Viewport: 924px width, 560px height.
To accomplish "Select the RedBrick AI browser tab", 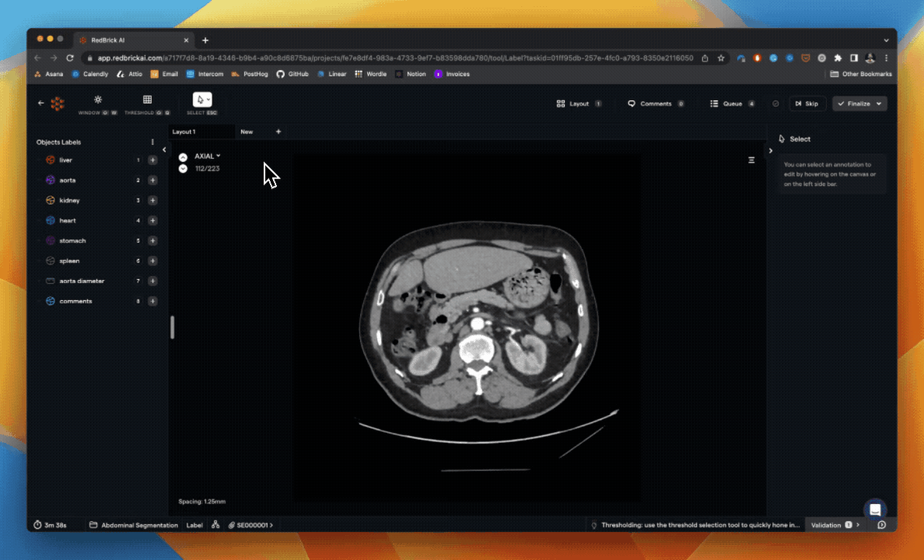I will (134, 40).
